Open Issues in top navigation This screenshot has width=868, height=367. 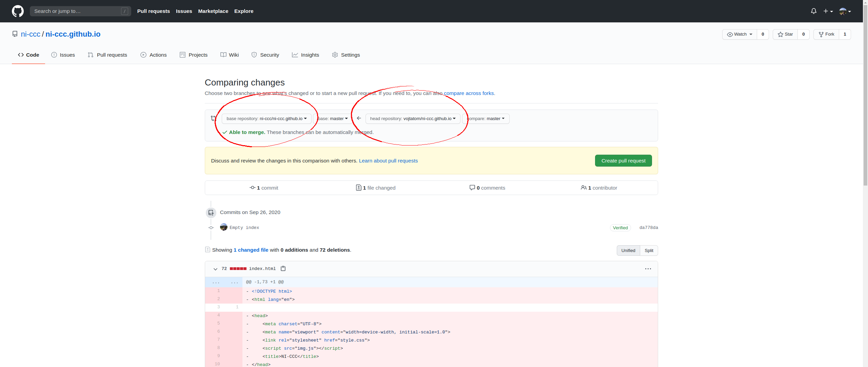[x=184, y=11]
